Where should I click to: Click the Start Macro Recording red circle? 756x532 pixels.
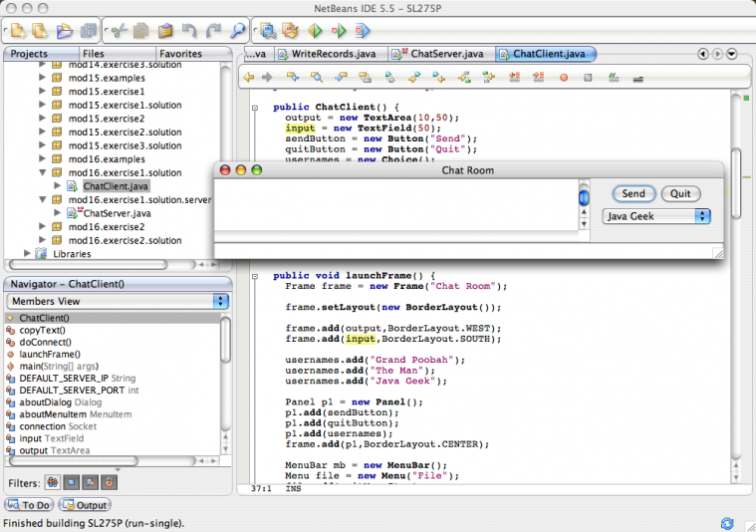tap(564, 78)
